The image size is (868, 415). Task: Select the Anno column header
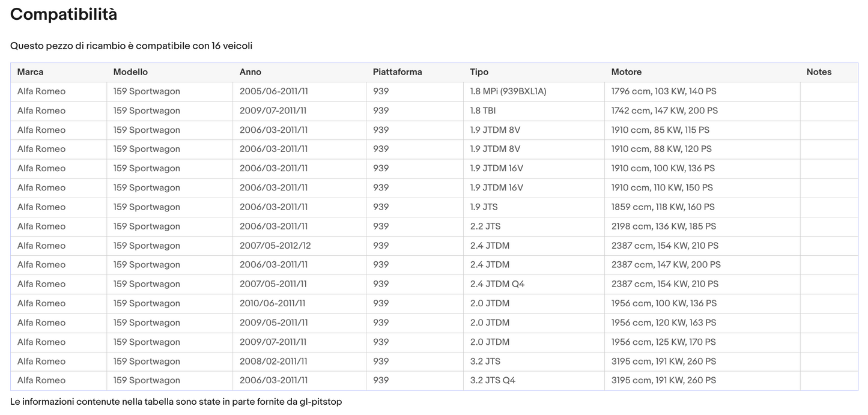pyautogui.click(x=250, y=72)
